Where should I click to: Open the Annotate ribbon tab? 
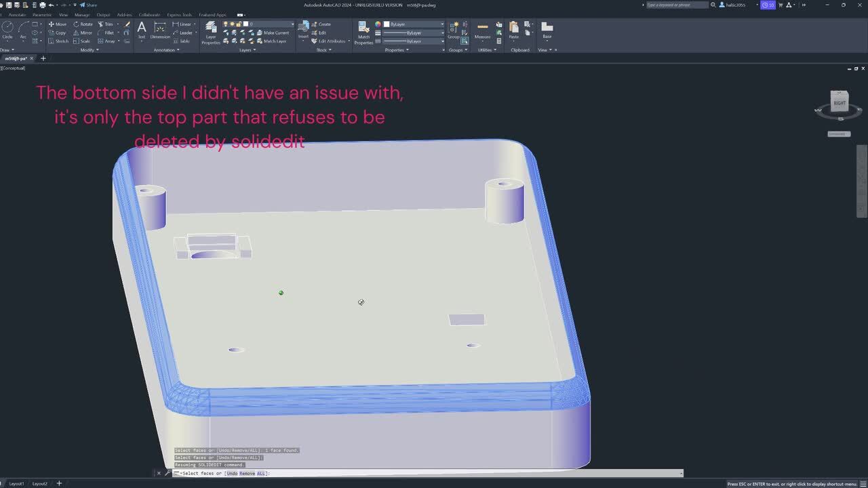(x=17, y=14)
